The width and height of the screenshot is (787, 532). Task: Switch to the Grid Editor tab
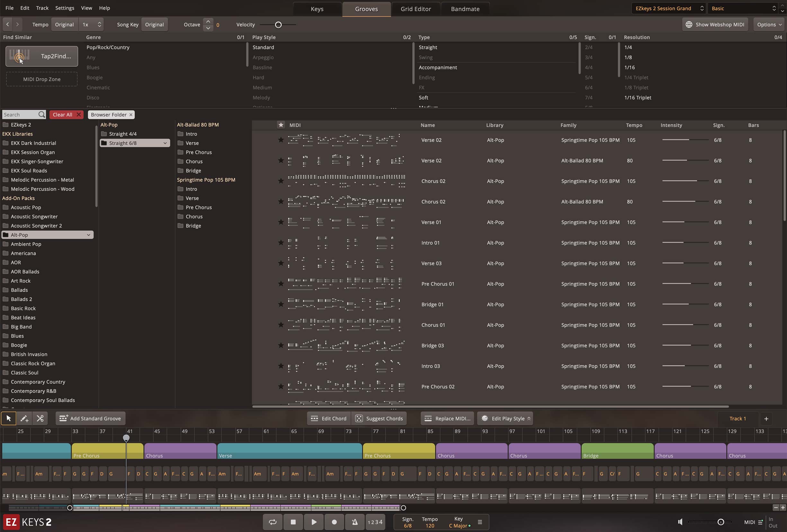[416, 9]
